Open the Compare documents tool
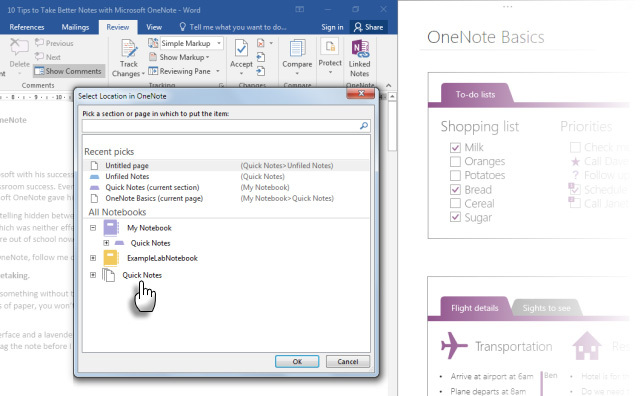The image size is (640, 396). tap(297, 57)
